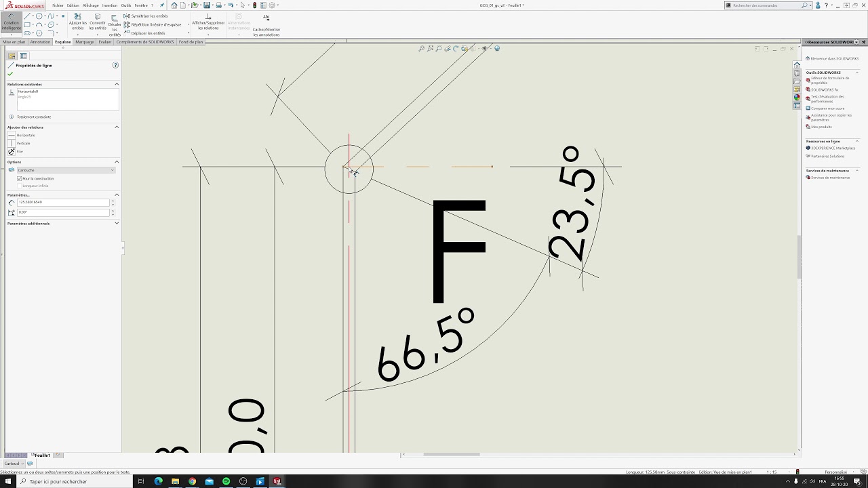Screen dimensions: 868x488
Task: Click Zoom to Fit in view toolbar
Action: pyautogui.click(x=422, y=48)
